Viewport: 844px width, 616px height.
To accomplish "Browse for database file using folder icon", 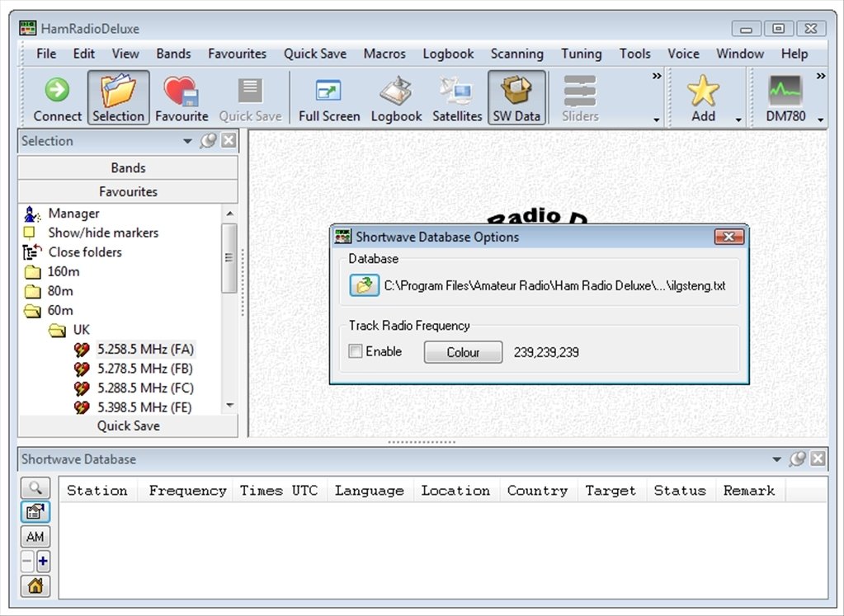I will tap(364, 285).
